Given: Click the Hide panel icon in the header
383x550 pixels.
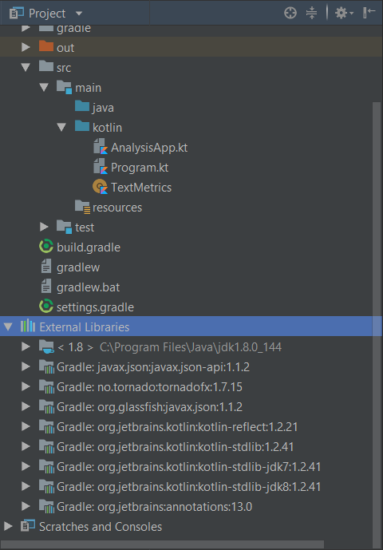Looking at the screenshot, I should tap(369, 13).
